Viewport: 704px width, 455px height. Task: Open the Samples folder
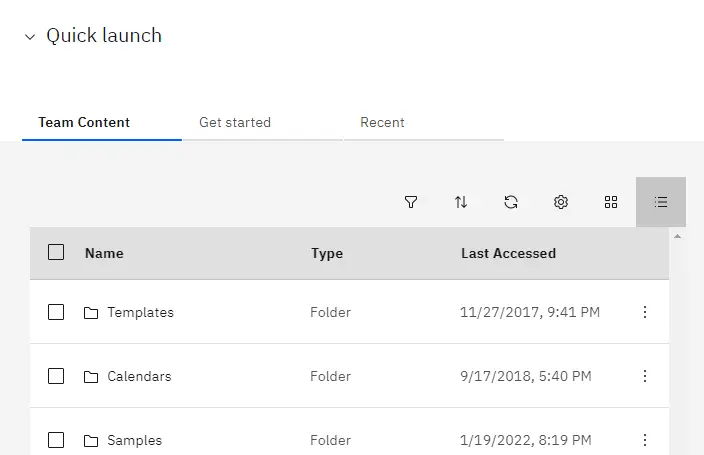point(134,440)
